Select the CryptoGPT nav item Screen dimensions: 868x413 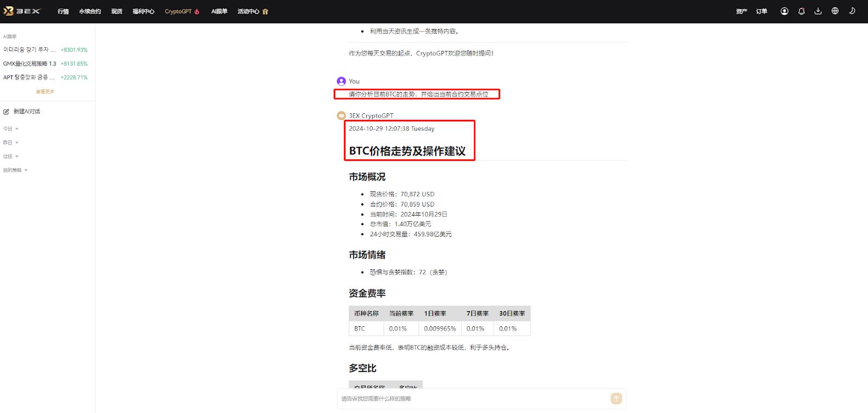(178, 11)
